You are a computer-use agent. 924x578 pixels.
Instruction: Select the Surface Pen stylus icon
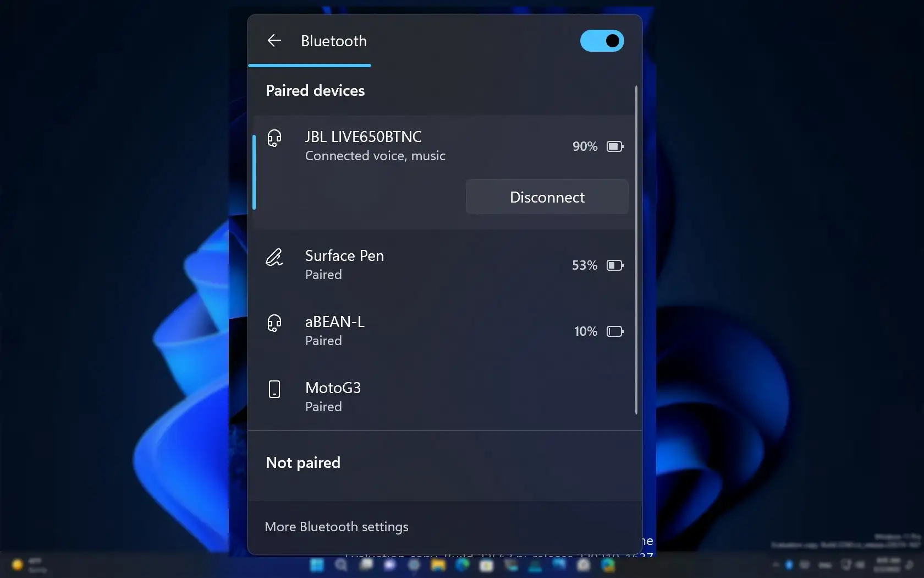click(274, 257)
